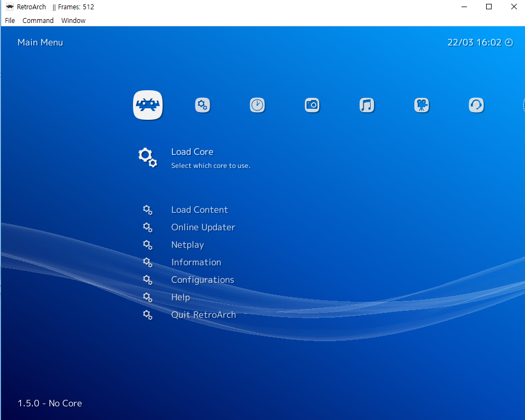This screenshot has width=525, height=420.
Task: Select the RetroArch Main Menu invader icon
Action: click(x=148, y=105)
